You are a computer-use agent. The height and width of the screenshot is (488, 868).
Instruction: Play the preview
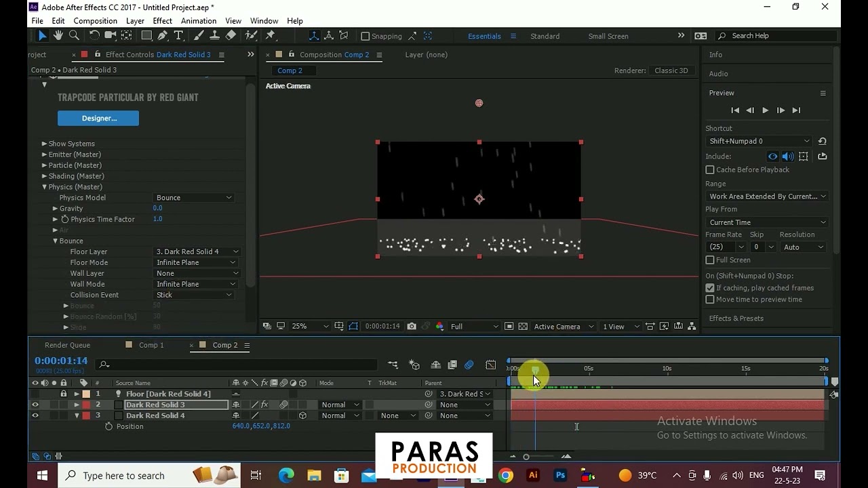[x=765, y=110]
